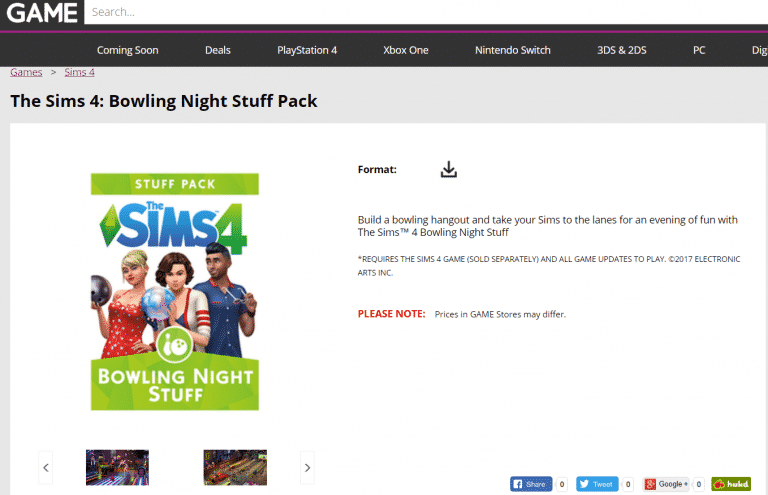Follow the Sims 4 breadcrumb link
The width and height of the screenshot is (768, 495).
tap(79, 72)
